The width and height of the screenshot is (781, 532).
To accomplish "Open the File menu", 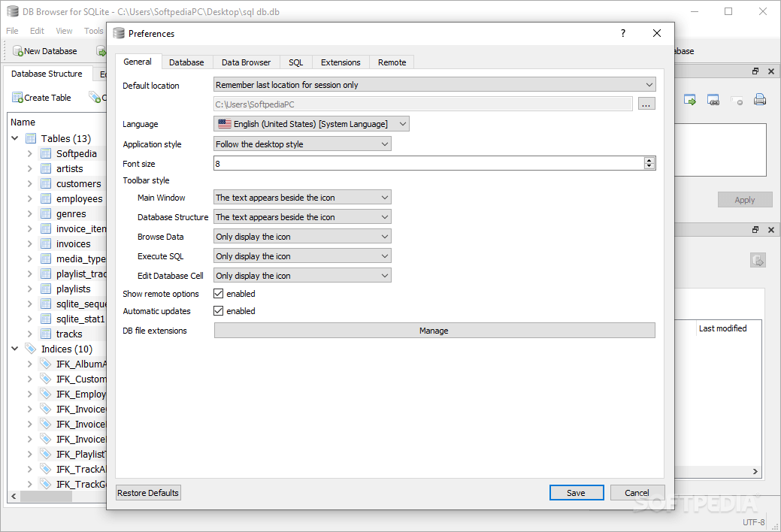I will click(12, 31).
